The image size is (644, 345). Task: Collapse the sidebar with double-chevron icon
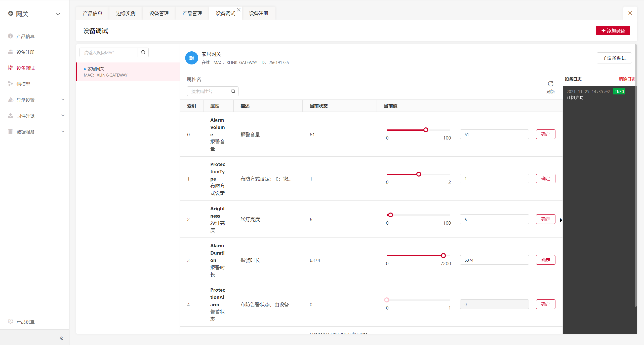point(61,338)
